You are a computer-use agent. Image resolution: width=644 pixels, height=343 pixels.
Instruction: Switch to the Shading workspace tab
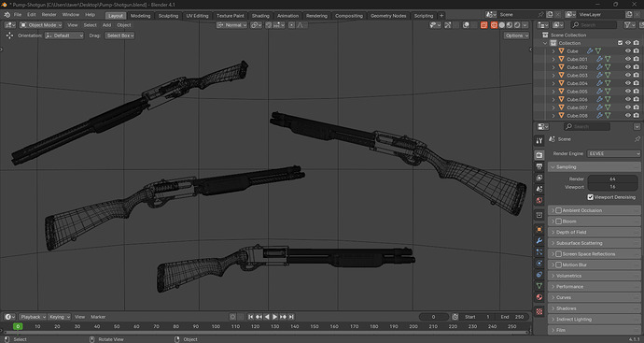pyautogui.click(x=260, y=16)
